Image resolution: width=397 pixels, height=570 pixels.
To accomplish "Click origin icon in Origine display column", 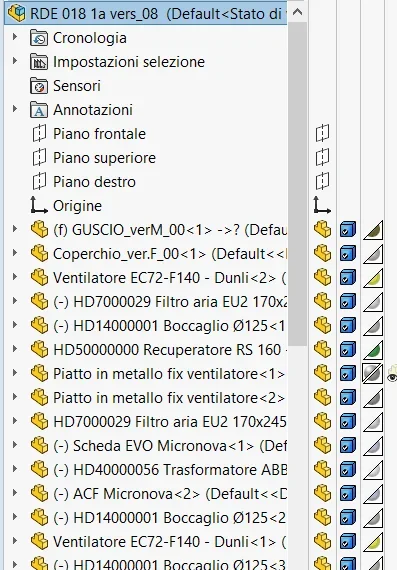I will 322,205.
